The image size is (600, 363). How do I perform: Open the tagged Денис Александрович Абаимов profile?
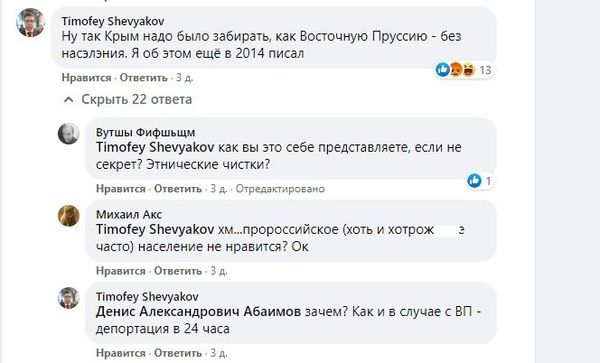(198, 312)
